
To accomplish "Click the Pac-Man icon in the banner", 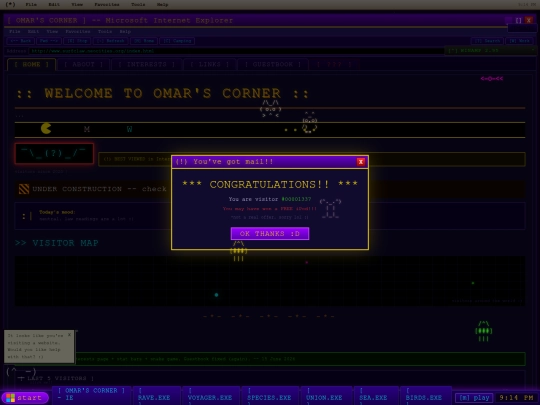I will coord(46,128).
